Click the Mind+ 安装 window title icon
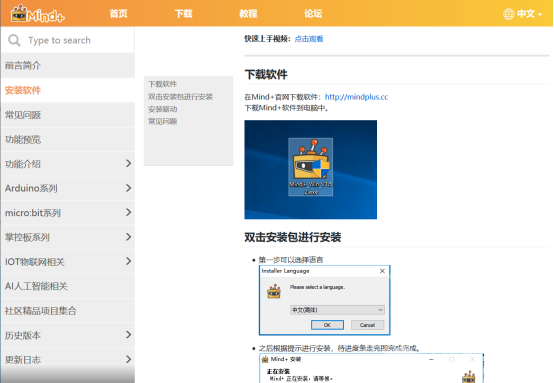Screen dimensions: 554x383 click(265, 359)
